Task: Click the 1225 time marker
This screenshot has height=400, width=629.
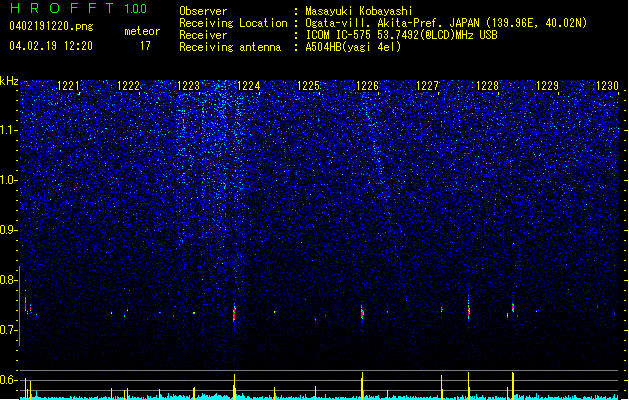Action: pos(308,86)
